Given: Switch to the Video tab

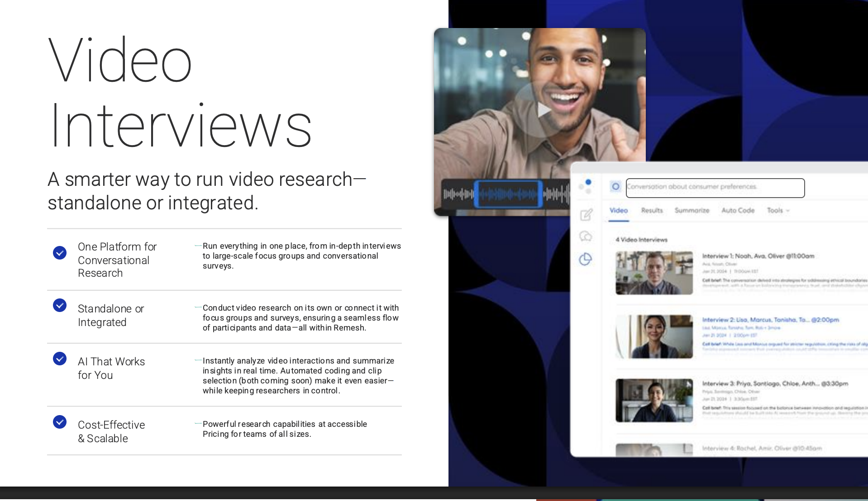Looking at the screenshot, I should pos(618,210).
